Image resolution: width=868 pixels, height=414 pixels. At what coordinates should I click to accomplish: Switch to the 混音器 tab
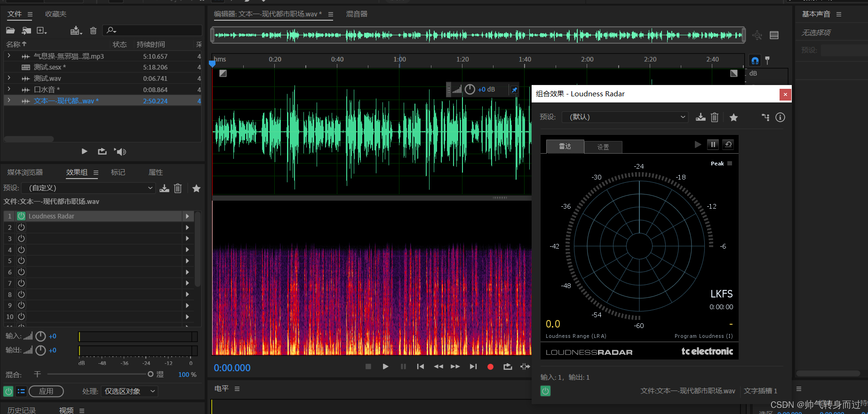357,14
